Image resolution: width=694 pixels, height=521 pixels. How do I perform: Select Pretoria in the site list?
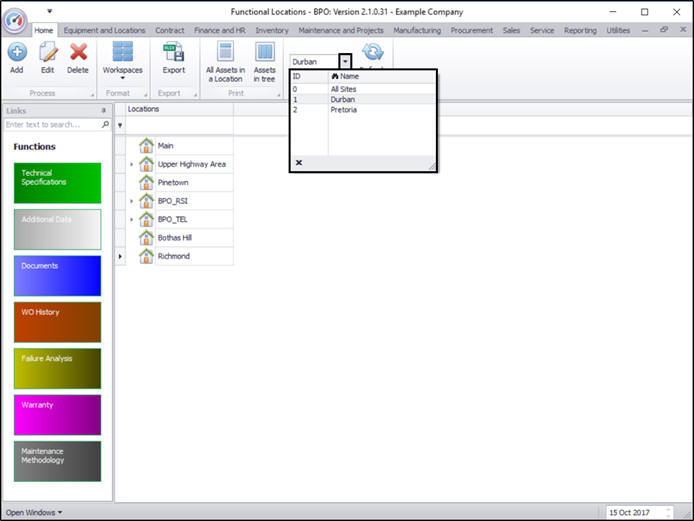[363, 109]
